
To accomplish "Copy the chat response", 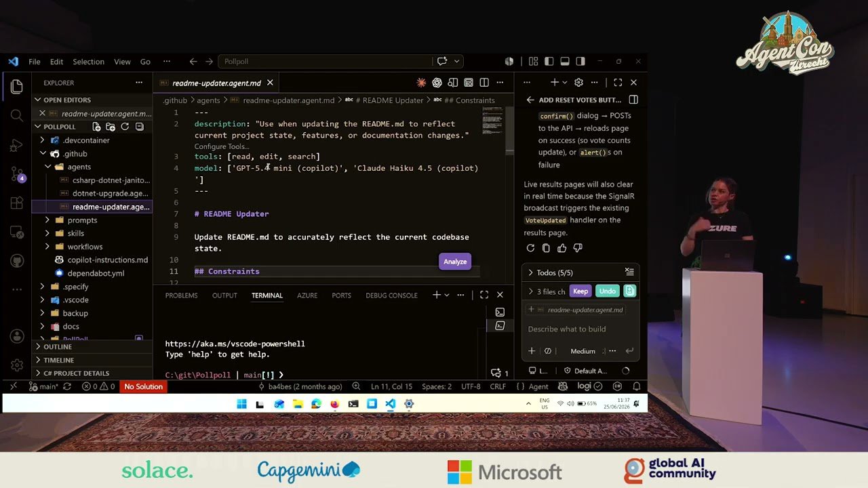I will pos(546,248).
